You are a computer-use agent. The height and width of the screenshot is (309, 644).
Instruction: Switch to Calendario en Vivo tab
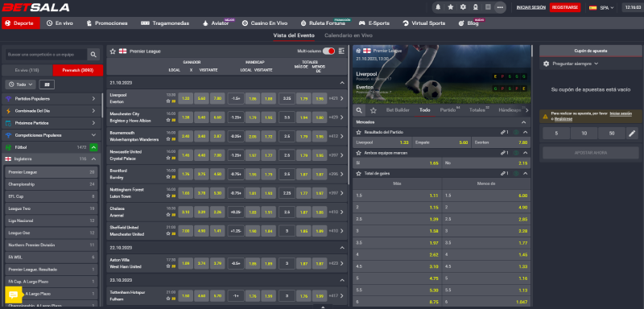(x=349, y=35)
